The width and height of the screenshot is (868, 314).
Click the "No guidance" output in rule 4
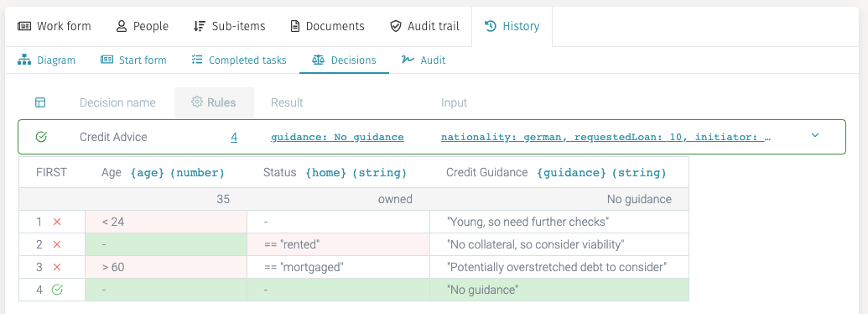tap(559, 290)
